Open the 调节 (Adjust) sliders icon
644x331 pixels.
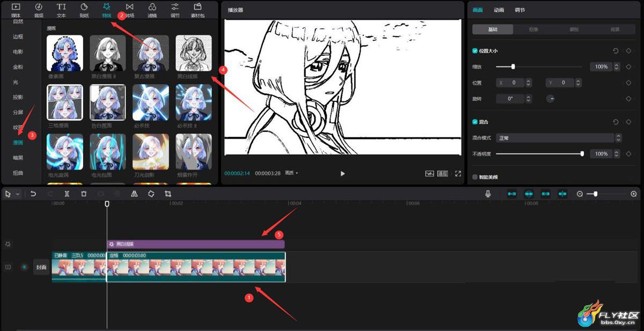(x=175, y=6)
